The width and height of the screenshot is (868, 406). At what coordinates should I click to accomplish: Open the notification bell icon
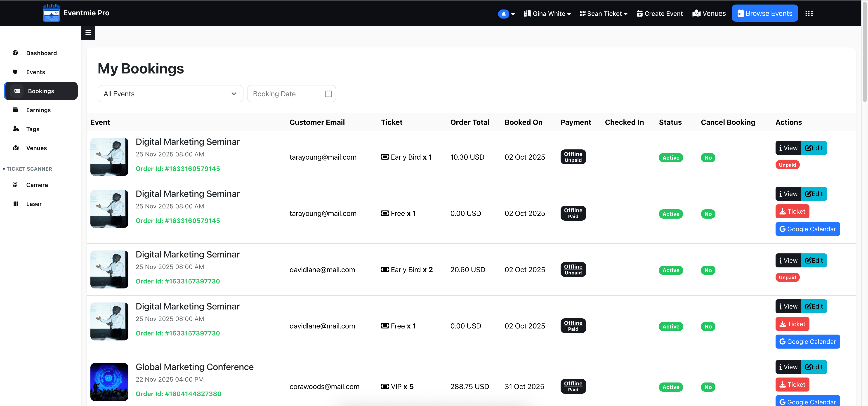(503, 14)
